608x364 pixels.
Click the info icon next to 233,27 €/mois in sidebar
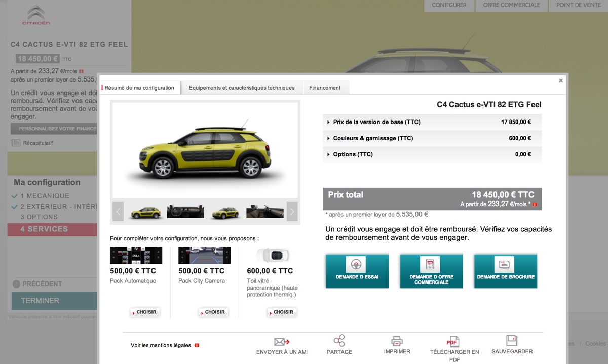coord(81,71)
